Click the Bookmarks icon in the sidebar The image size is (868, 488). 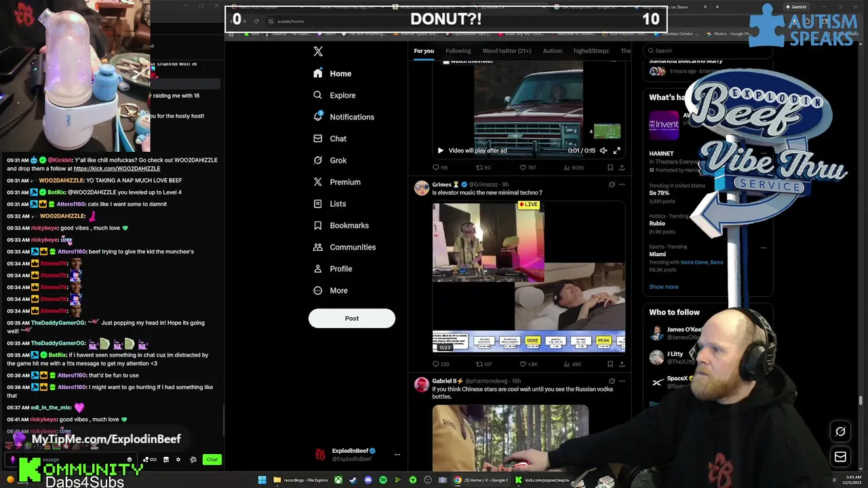[x=317, y=225]
